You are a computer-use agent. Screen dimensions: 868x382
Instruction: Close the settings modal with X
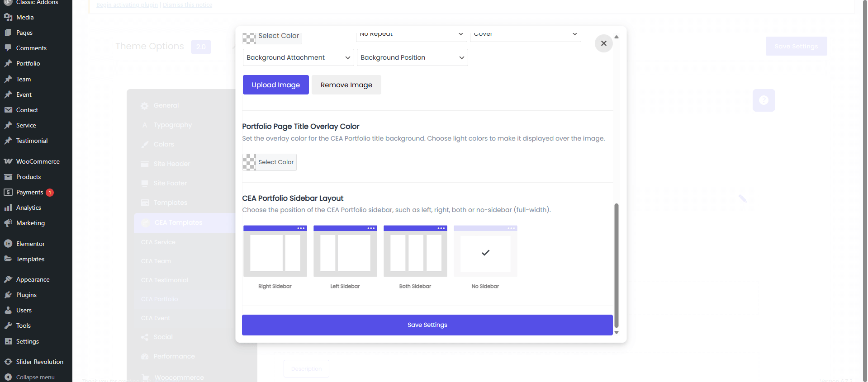[x=603, y=43]
